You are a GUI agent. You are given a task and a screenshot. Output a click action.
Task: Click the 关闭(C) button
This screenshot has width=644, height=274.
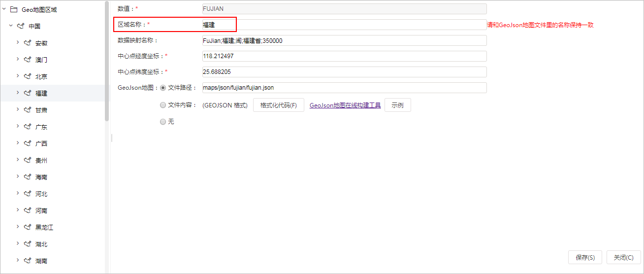coord(624,257)
